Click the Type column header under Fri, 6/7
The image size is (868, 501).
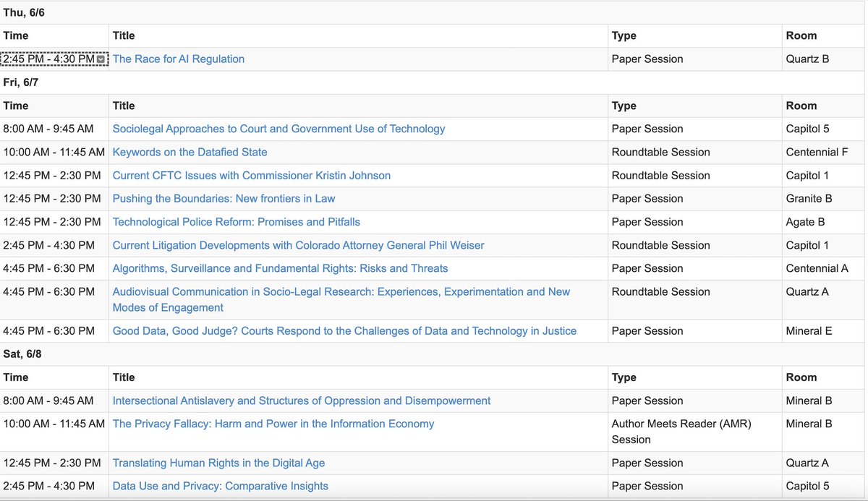tap(624, 106)
